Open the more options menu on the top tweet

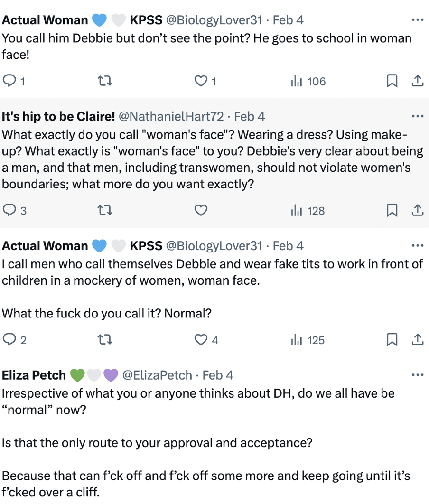(x=418, y=19)
